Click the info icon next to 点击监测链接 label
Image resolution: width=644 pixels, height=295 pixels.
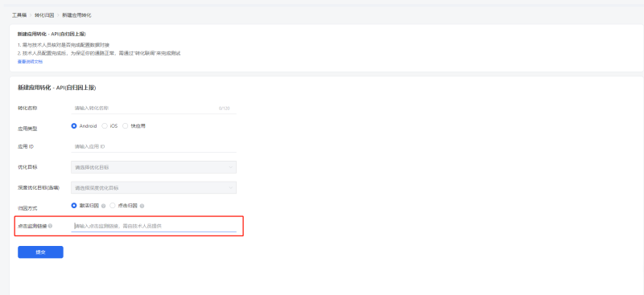[x=50, y=226]
